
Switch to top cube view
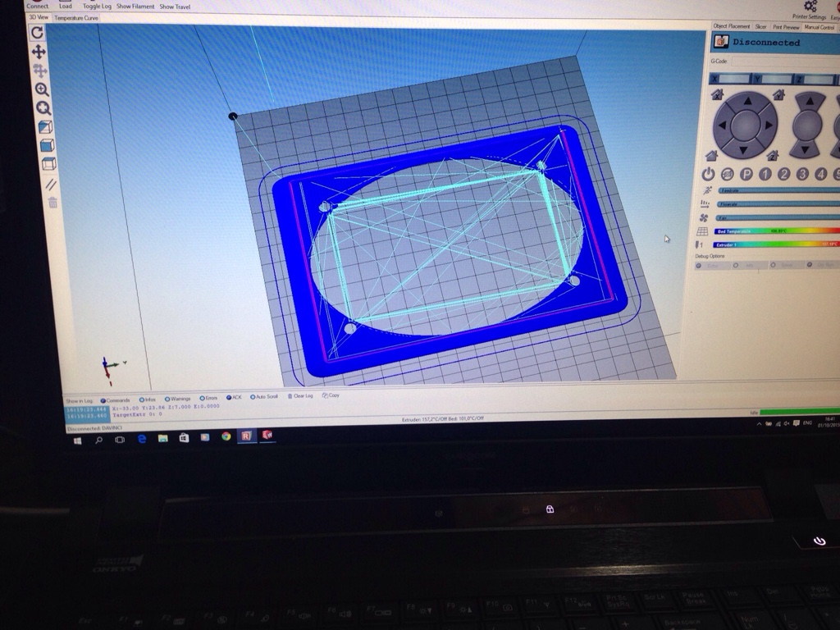(48, 164)
